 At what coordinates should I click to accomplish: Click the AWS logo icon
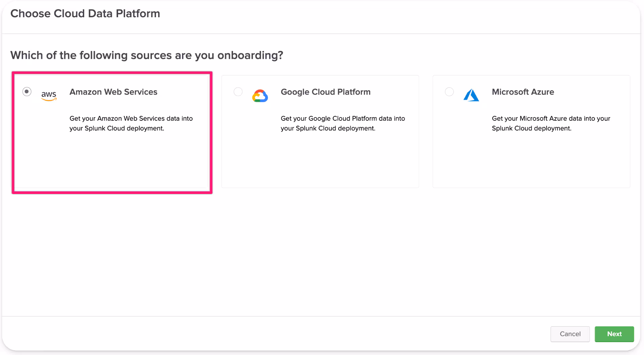(x=49, y=95)
